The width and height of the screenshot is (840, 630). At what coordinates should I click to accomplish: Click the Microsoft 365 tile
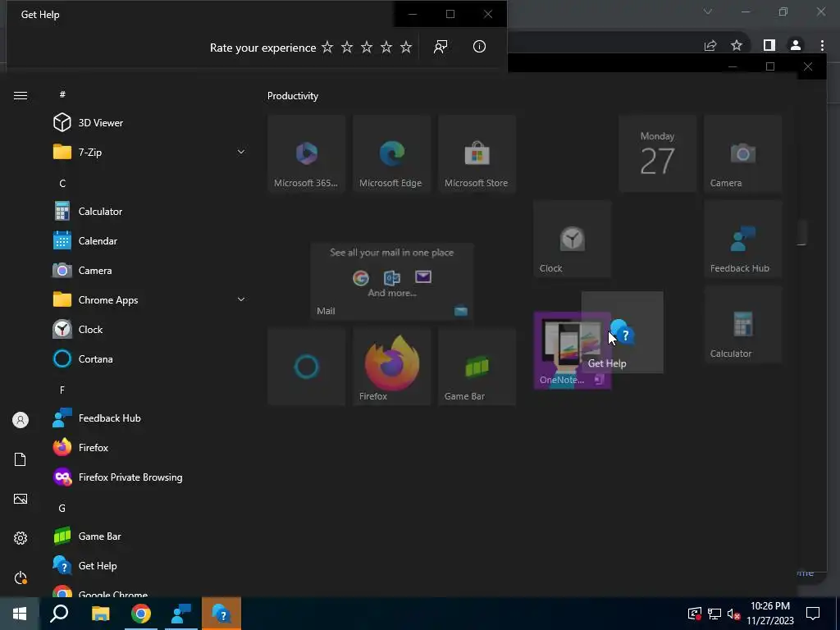[307, 153]
